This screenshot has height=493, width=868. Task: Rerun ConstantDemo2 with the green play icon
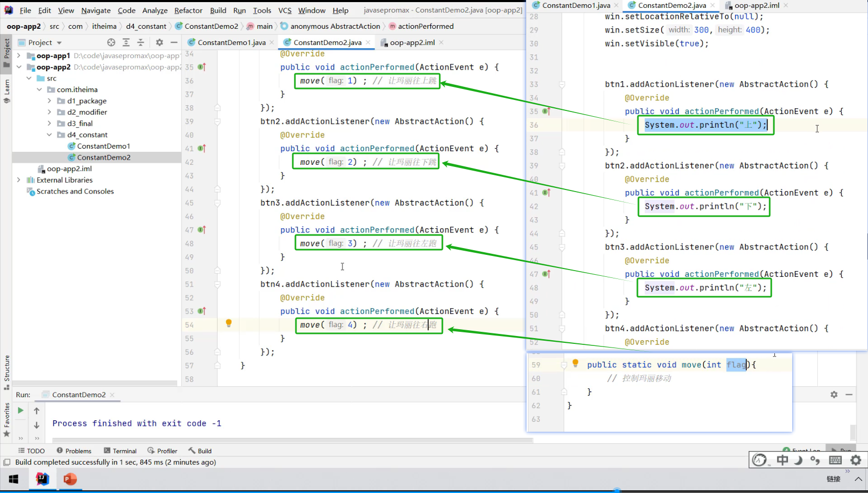coord(20,411)
